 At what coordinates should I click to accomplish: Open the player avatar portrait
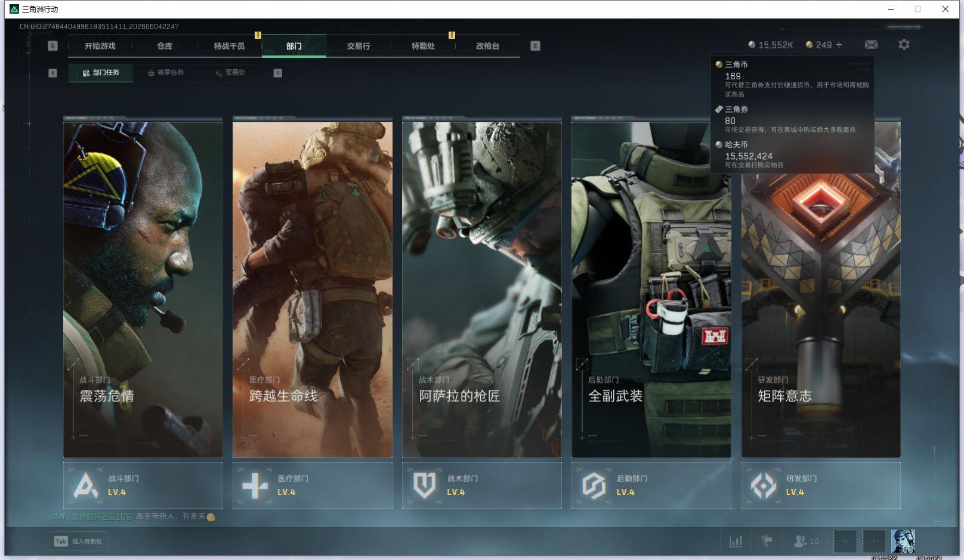coord(903,542)
